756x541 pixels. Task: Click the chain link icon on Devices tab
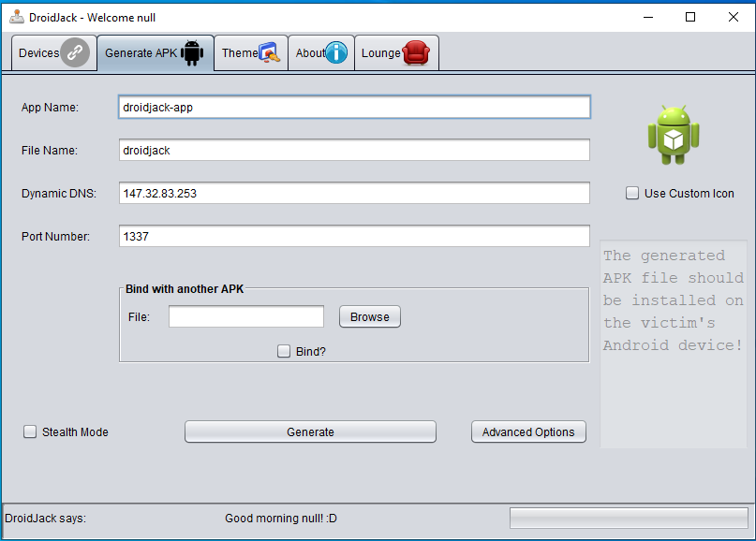point(75,52)
